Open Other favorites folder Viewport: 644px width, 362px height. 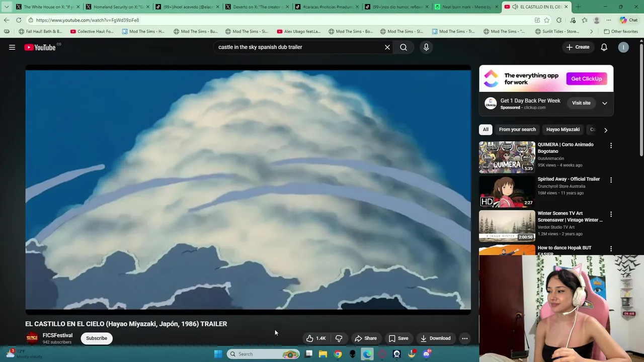click(621, 32)
